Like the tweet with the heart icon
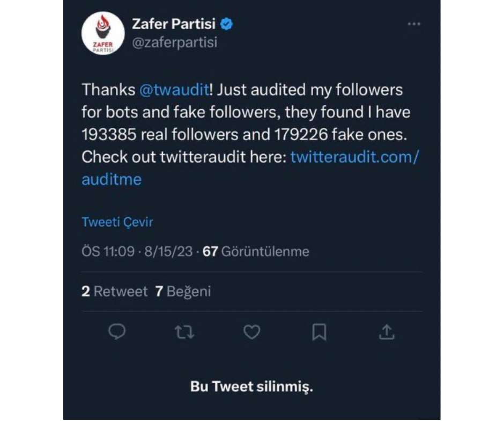Screen dimensions: 504x423 tap(251, 333)
